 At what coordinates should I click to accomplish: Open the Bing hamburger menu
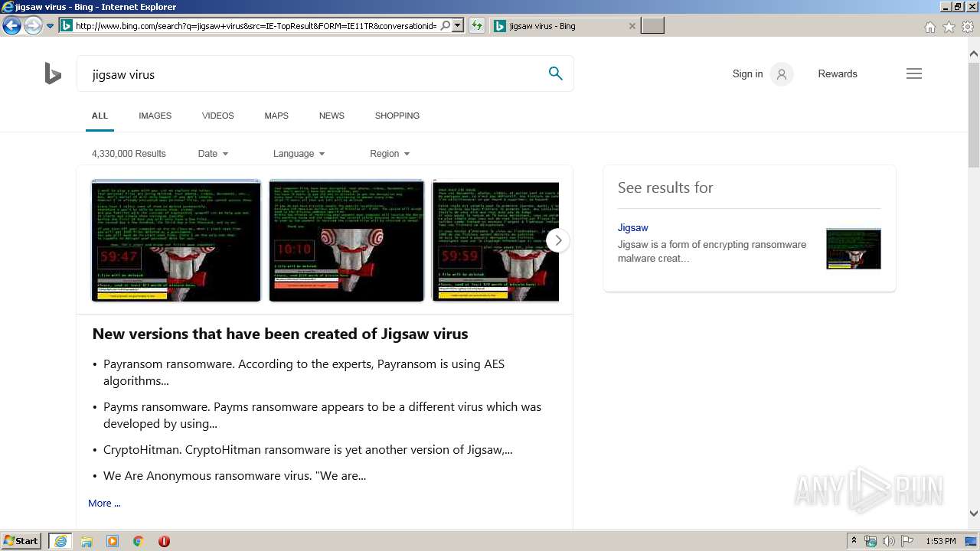point(914,73)
